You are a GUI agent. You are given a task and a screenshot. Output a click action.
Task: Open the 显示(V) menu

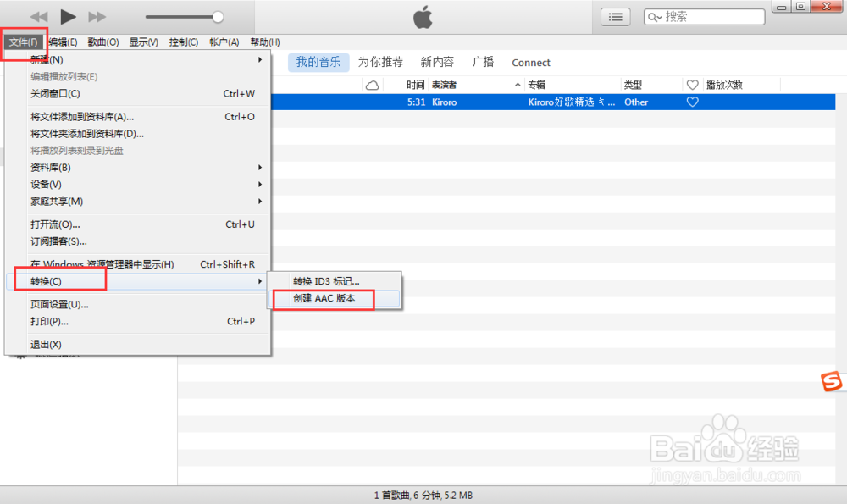(144, 42)
